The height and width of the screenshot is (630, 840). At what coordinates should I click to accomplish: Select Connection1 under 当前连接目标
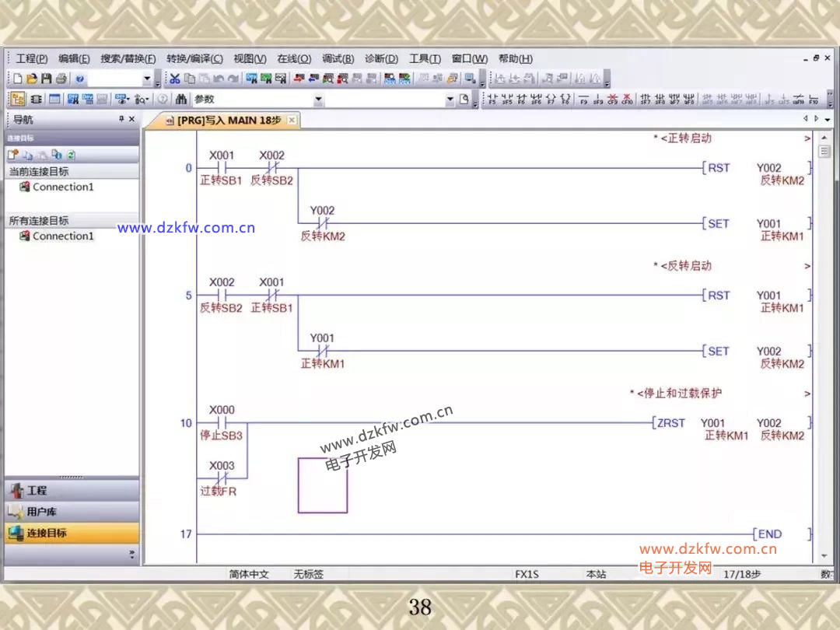[62, 187]
